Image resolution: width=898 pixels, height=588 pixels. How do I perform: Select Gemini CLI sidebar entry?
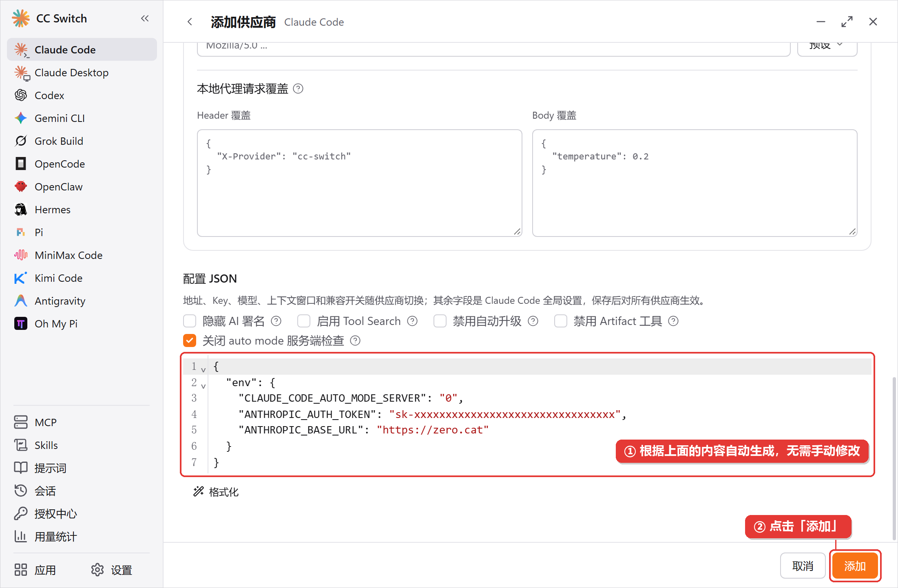coord(82,118)
